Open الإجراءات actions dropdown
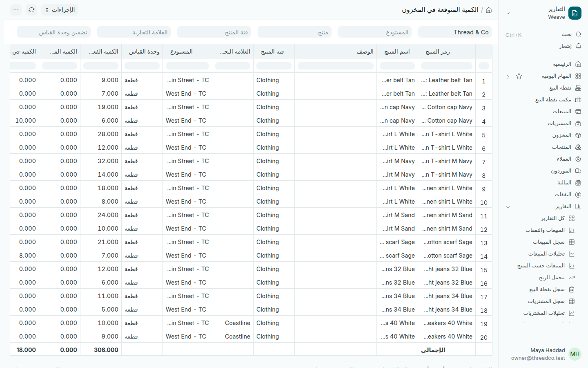 (60, 10)
